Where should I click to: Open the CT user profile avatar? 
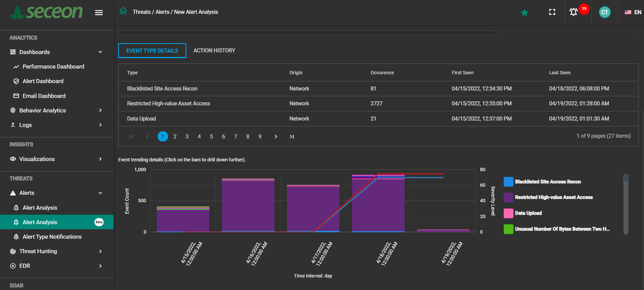[604, 12]
